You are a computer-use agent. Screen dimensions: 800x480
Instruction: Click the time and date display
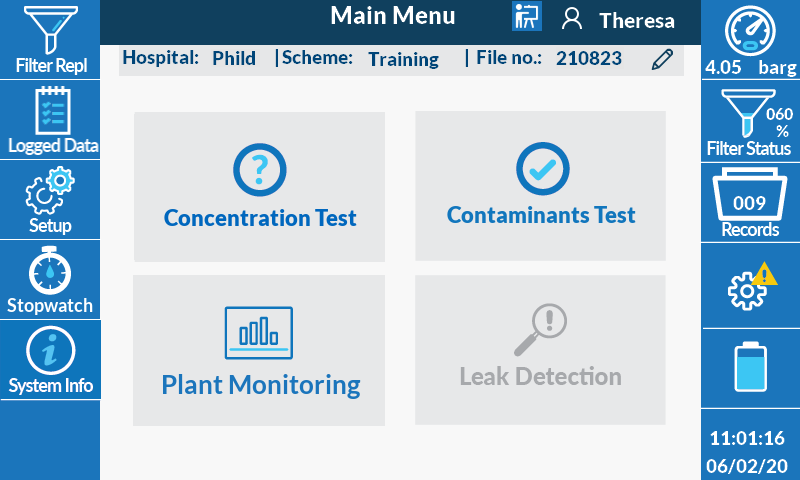(747, 452)
